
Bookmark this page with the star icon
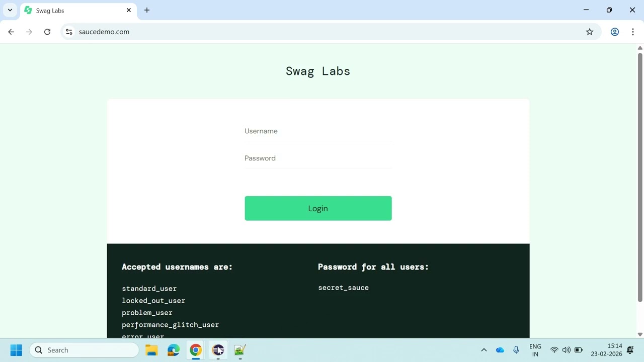[x=590, y=32]
